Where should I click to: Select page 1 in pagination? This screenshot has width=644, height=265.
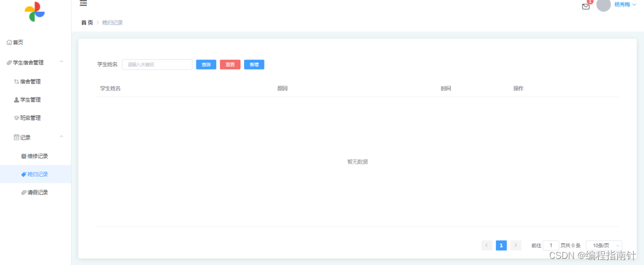501,246
